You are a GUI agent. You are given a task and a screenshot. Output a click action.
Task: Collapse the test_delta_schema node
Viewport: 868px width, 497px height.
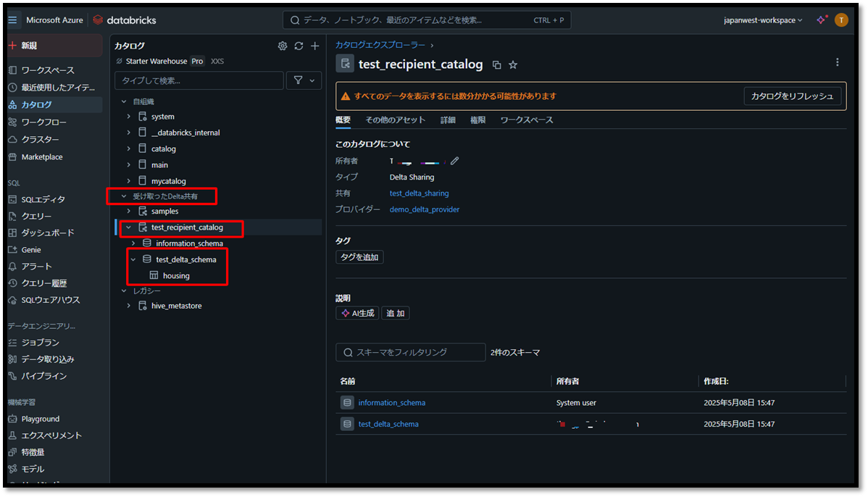(133, 259)
